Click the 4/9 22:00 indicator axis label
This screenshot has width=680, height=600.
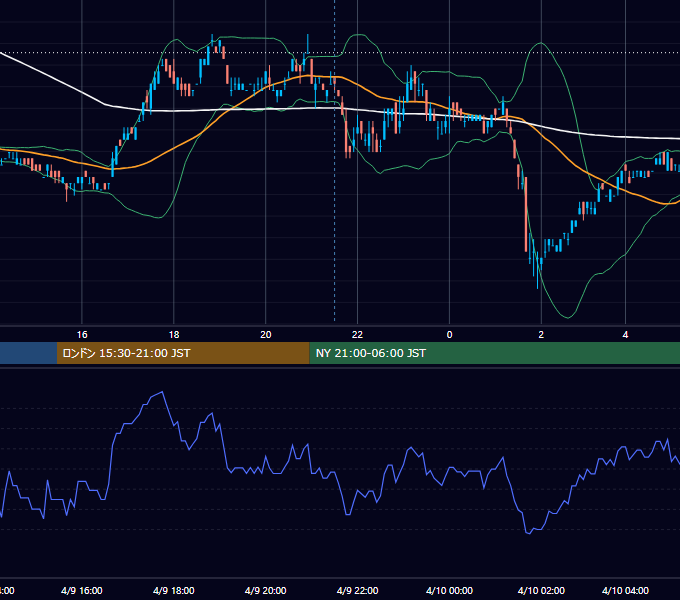pyautogui.click(x=358, y=590)
